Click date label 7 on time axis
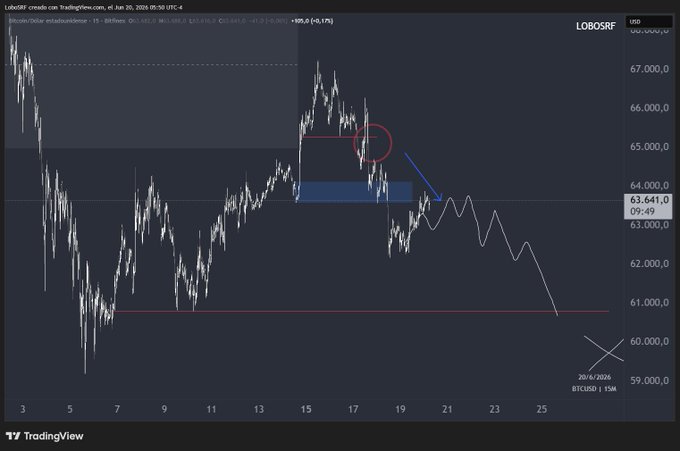Image resolution: width=680 pixels, height=451 pixels. coord(117,409)
